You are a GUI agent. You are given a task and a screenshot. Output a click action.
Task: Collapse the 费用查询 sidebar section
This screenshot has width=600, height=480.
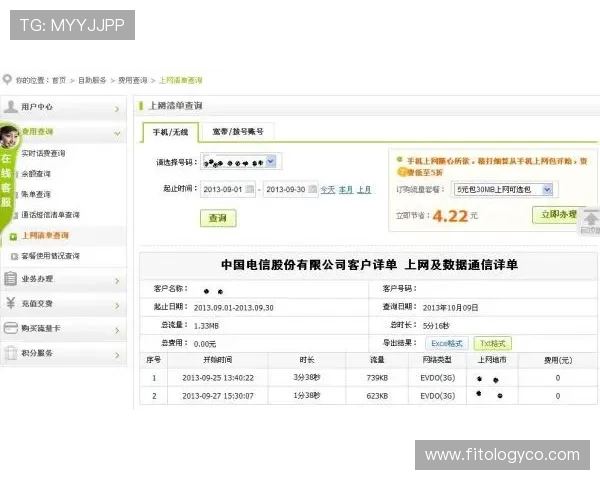point(117,132)
